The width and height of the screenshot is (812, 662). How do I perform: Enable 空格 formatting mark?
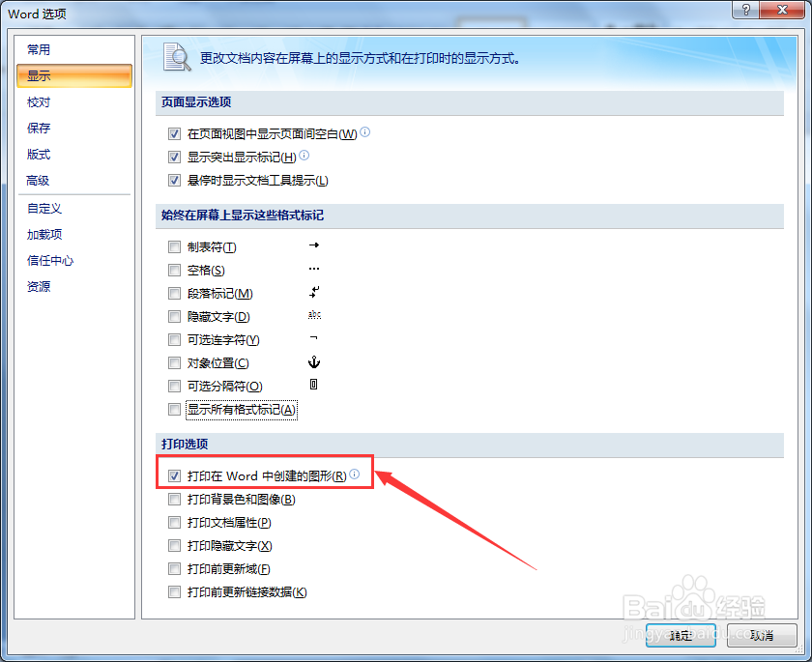175,271
